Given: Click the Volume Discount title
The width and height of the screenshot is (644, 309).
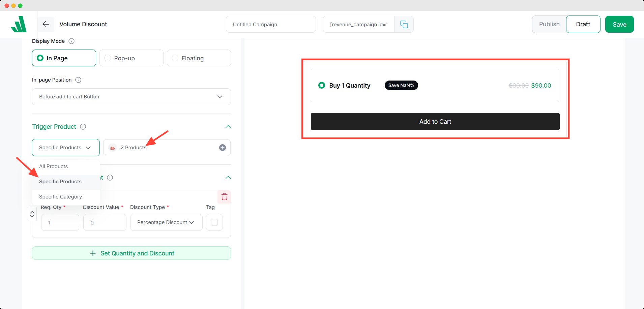Looking at the screenshot, I should click(83, 24).
